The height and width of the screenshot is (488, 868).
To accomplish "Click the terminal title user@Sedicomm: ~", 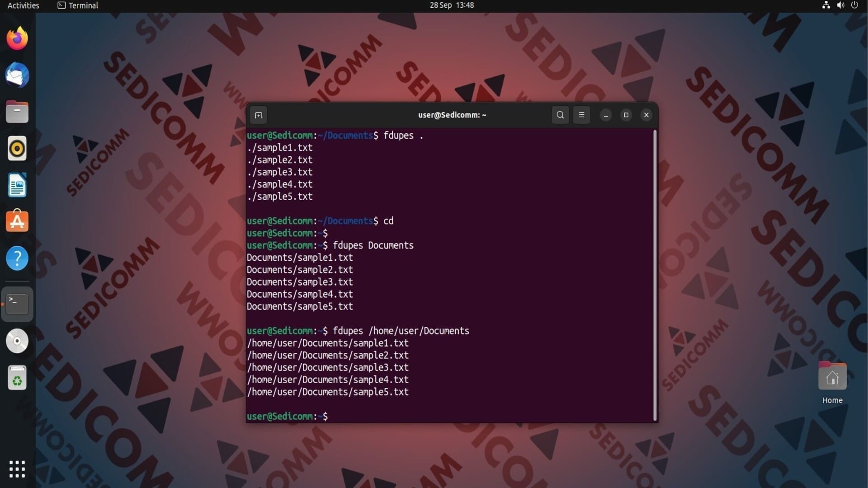I will 452,115.
